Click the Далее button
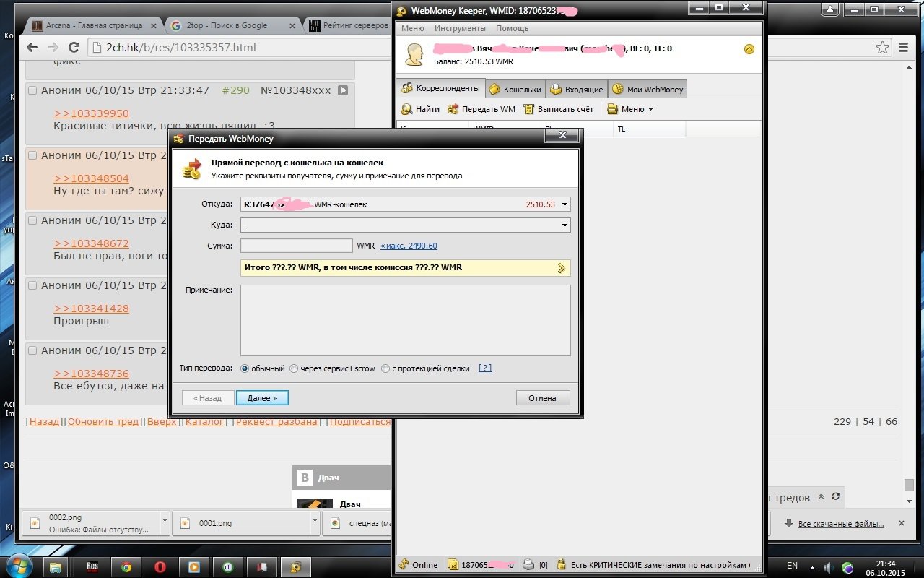This screenshot has height=578, width=924. tap(262, 398)
